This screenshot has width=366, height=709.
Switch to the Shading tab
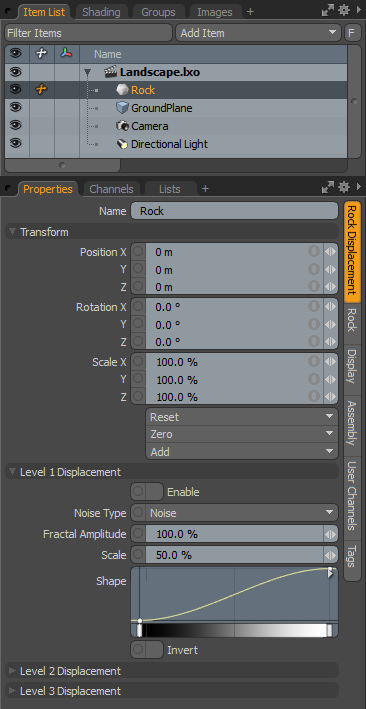point(101,12)
